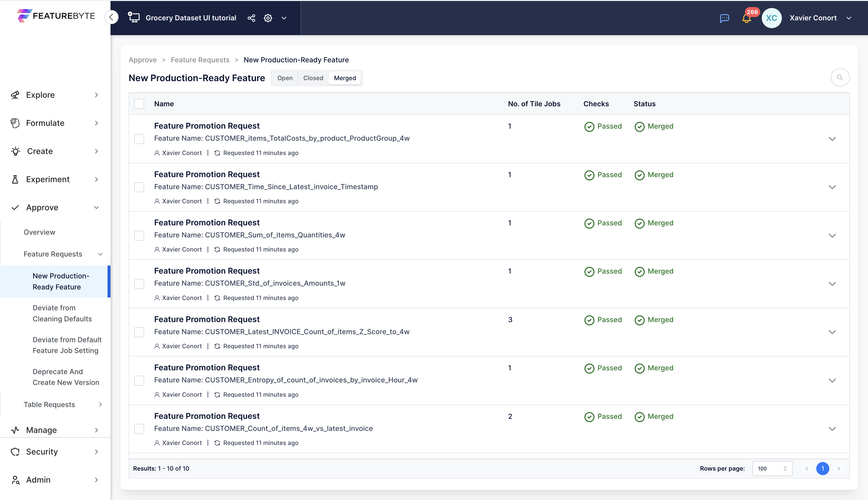Click the Name column header

pos(164,104)
